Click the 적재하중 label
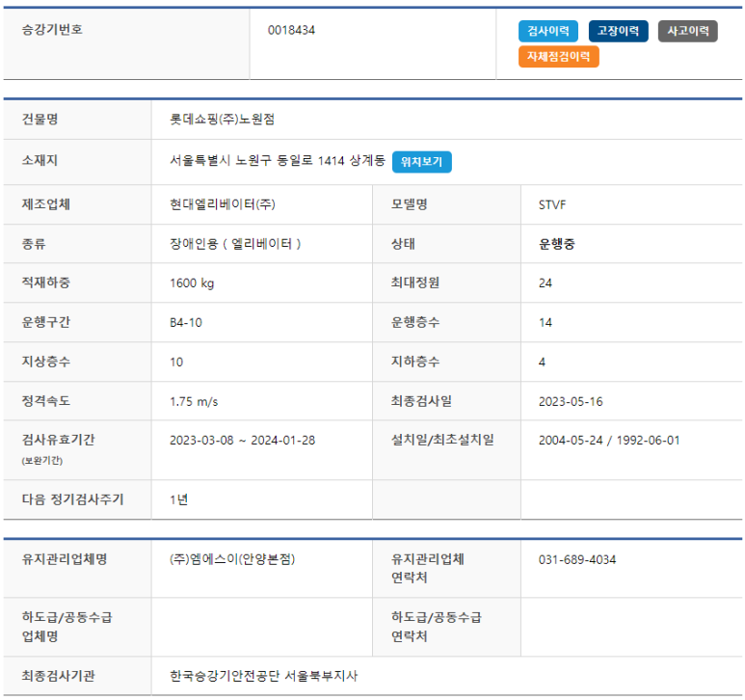 pos(46,283)
